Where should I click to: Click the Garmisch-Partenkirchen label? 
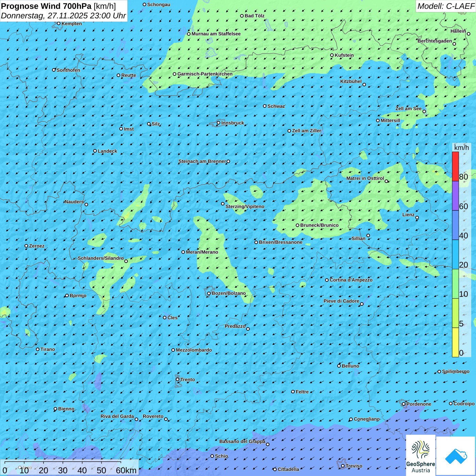(x=205, y=74)
